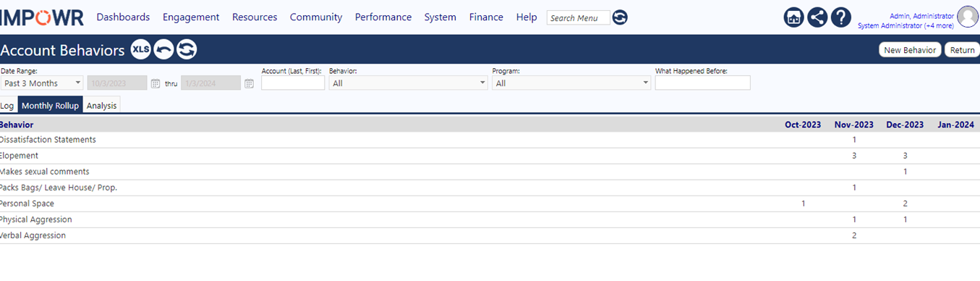
Task: Export to XLS icon
Action: [140, 50]
